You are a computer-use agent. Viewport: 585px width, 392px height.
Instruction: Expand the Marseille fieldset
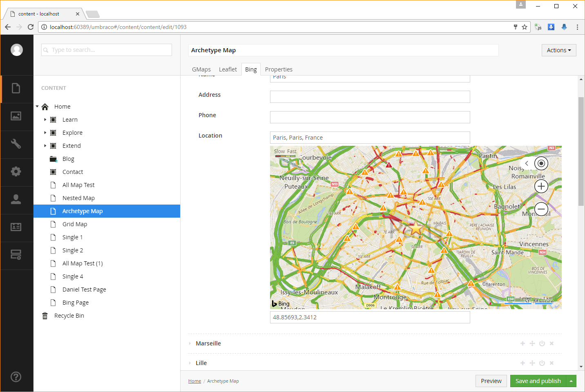(x=190, y=343)
